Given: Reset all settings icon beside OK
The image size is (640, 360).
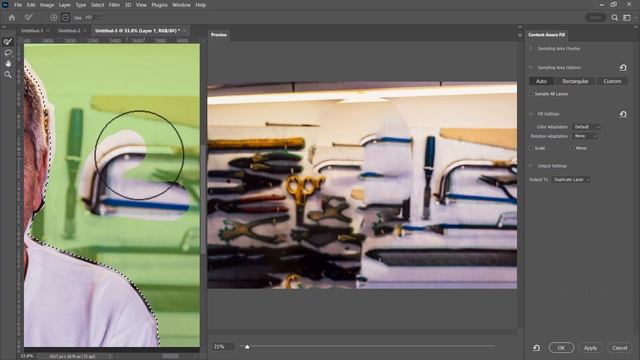Looking at the screenshot, I should pos(536,348).
